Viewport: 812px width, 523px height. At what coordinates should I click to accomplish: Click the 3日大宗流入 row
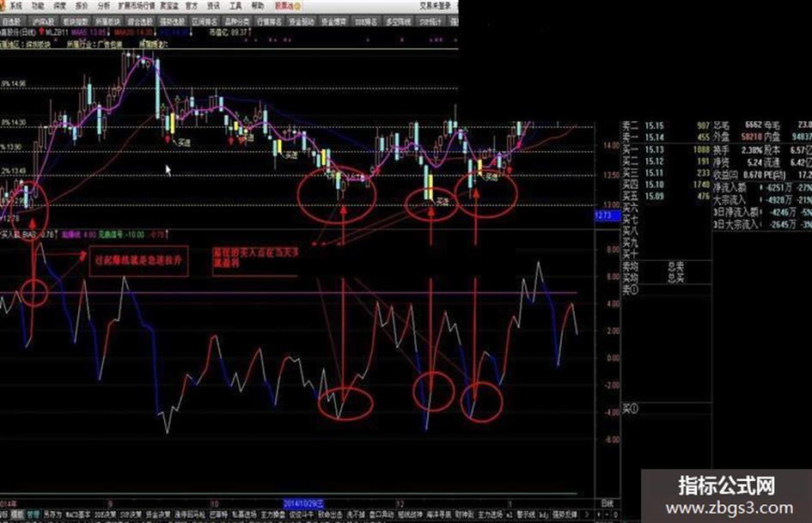(762, 224)
